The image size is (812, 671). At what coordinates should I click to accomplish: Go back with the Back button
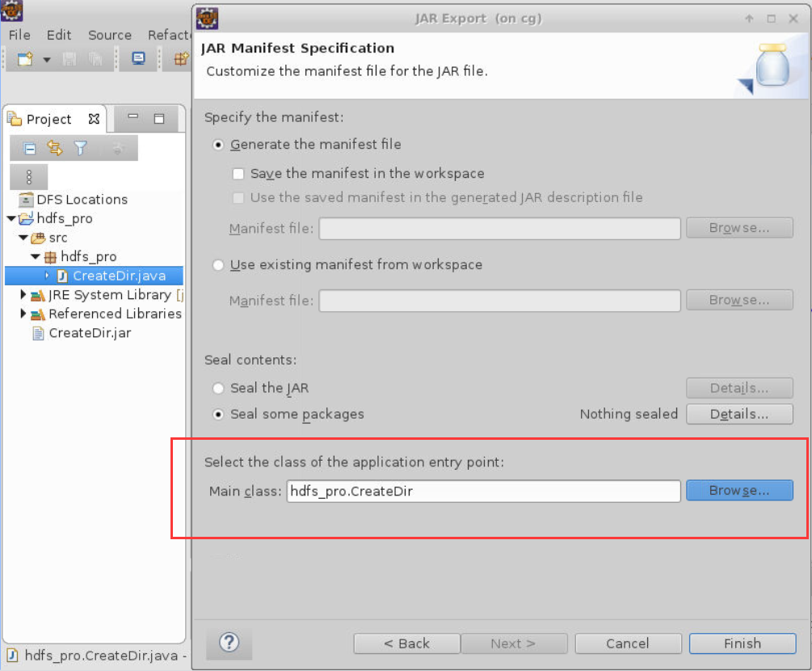(406, 644)
